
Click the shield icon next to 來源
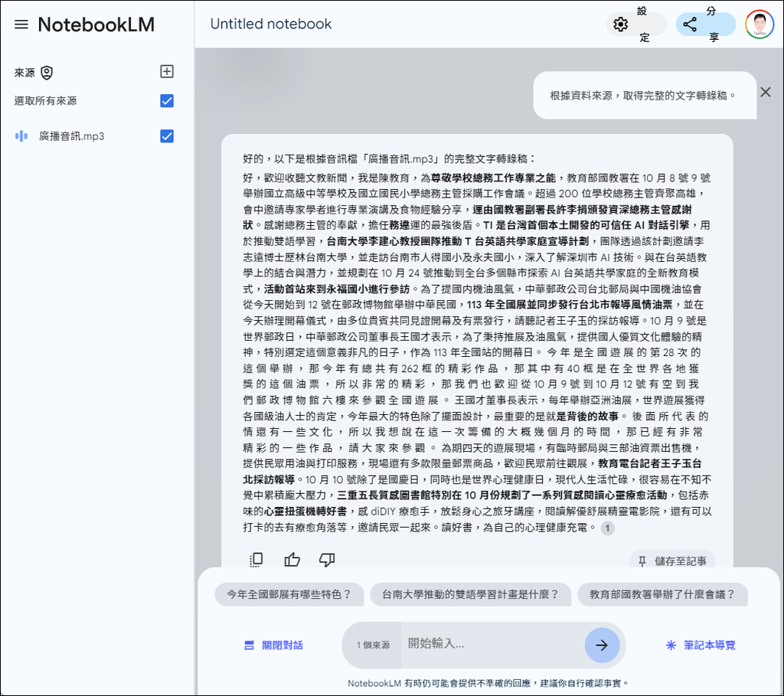click(47, 73)
